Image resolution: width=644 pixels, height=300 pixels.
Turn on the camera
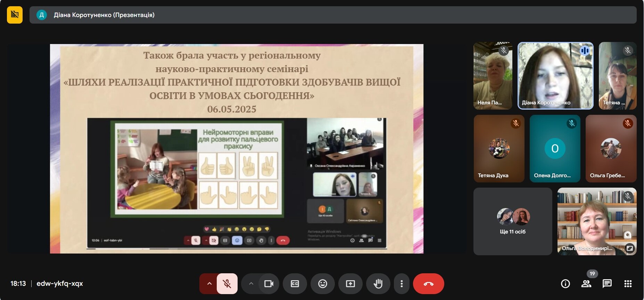coord(269,284)
